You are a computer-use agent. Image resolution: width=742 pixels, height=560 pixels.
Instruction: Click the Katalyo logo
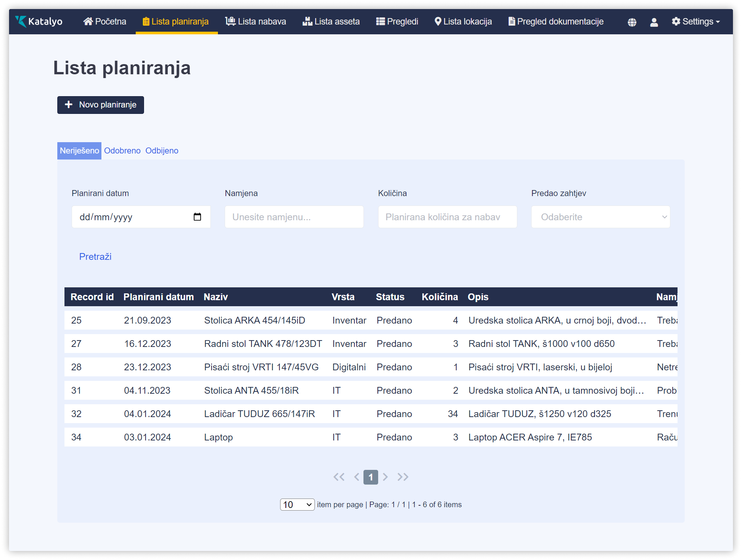tap(39, 21)
